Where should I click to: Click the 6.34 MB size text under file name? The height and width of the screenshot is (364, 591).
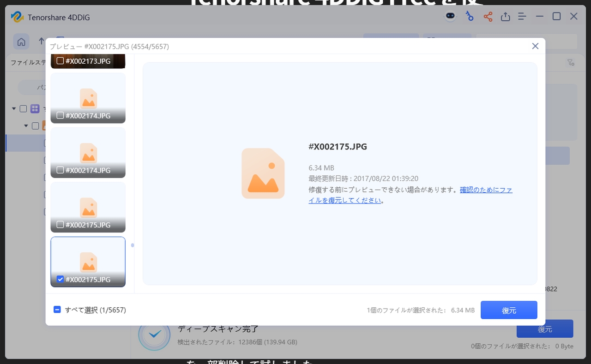(321, 168)
